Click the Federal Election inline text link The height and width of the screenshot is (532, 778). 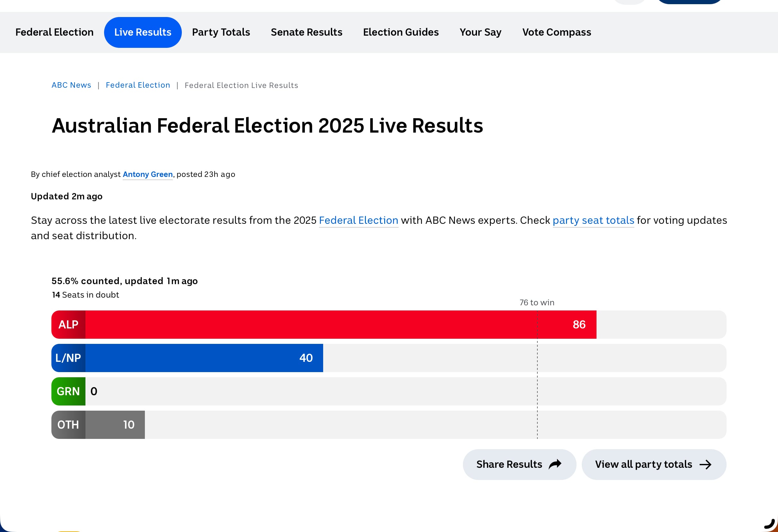coord(358,220)
